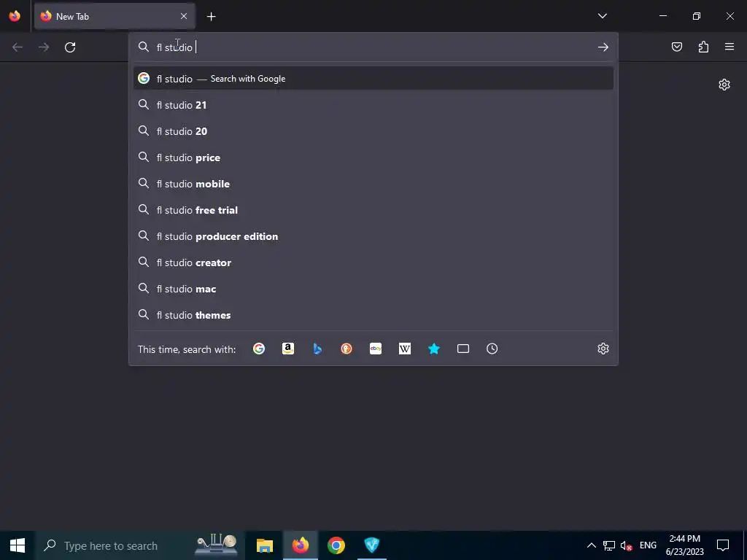Search this time with Amazon

[x=287, y=349]
